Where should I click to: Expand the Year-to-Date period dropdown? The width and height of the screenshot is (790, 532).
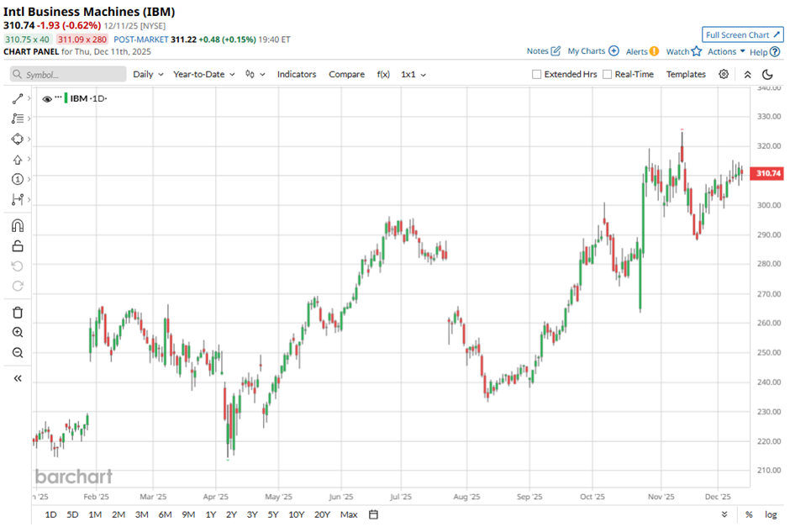pos(204,74)
